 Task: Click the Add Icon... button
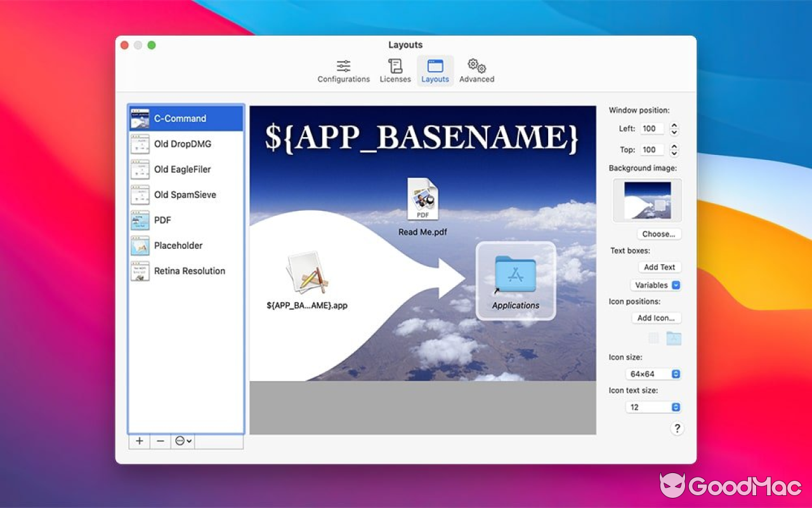tap(656, 318)
